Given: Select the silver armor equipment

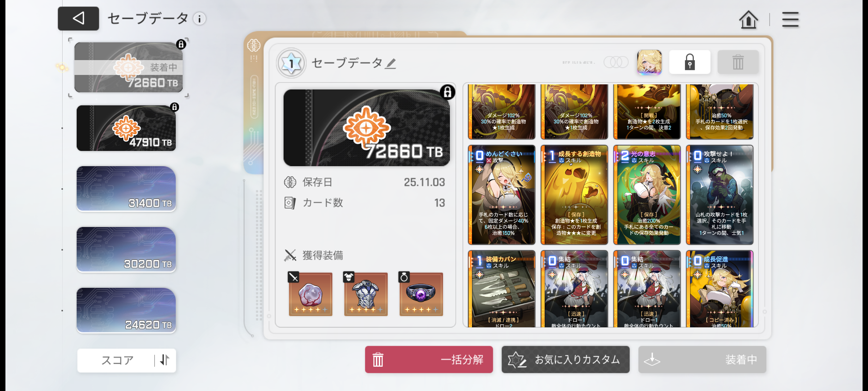Looking at the screenshot, I should (366, 294).
